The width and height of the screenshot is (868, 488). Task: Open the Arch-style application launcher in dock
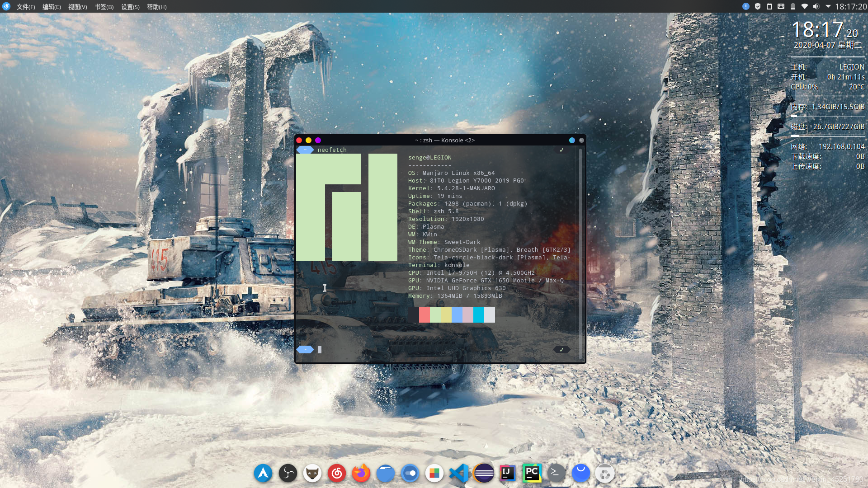click(263, 473)
